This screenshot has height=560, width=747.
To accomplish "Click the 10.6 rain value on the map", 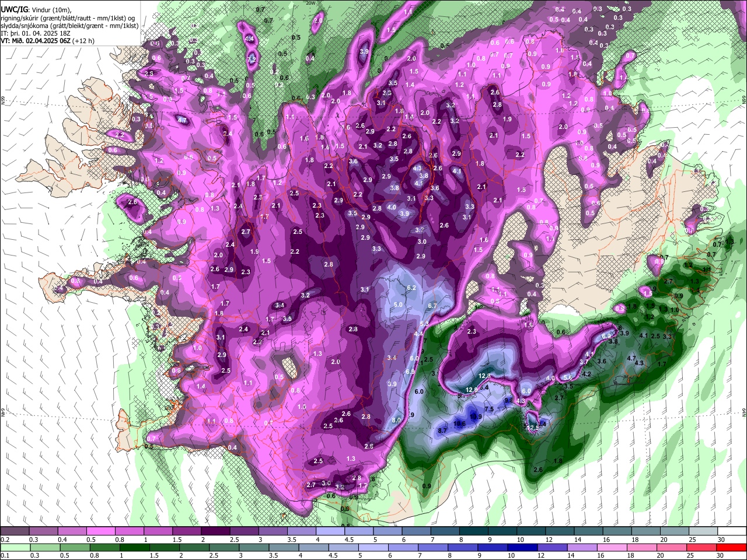I will tap(459, 423).
